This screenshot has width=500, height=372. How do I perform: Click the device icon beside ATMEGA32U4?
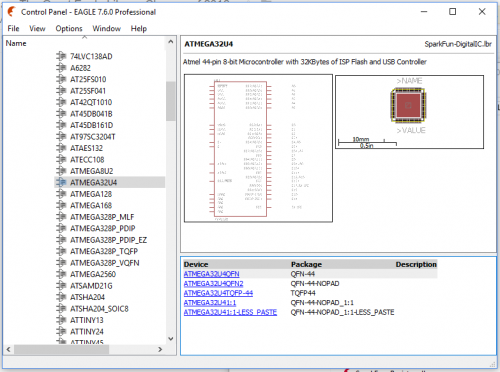pyautogui.click(x=61, y=182)
